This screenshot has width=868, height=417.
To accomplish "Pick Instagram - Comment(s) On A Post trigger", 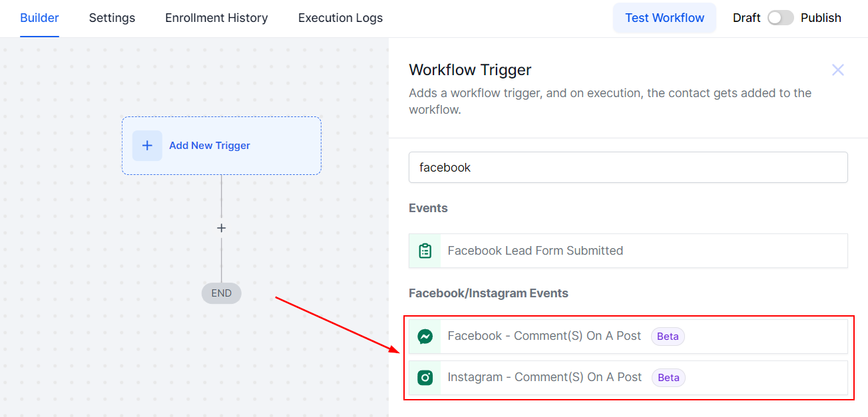I will [544, 378].
